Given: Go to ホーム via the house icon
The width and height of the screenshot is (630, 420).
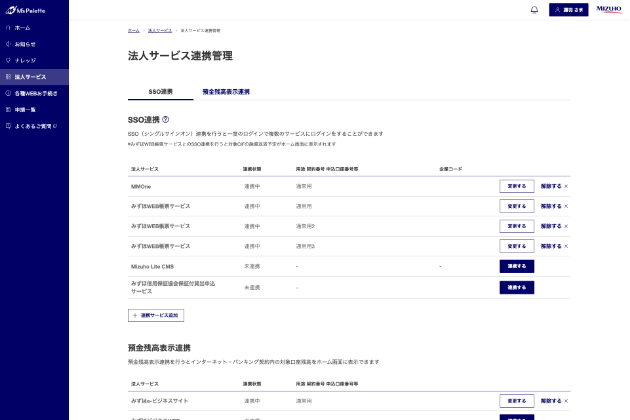Looking at the screenshot, I should pos(8,28).
